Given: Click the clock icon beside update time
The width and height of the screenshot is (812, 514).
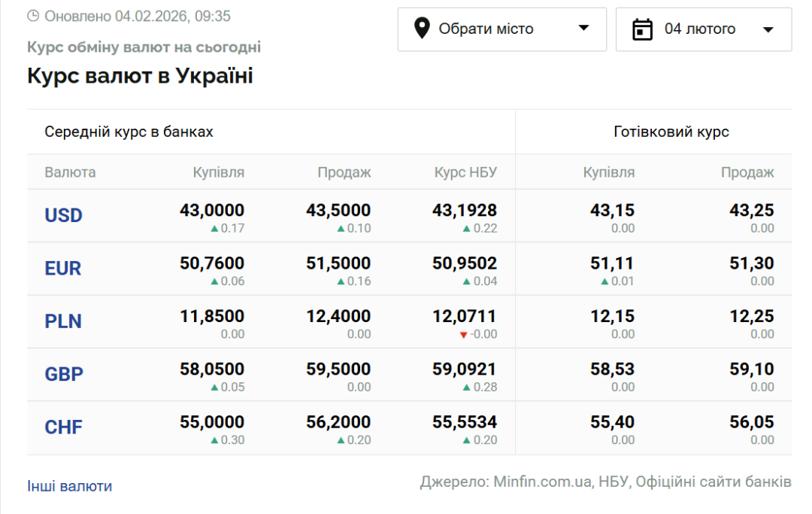Looking at the screenshot, I should 32,16.
